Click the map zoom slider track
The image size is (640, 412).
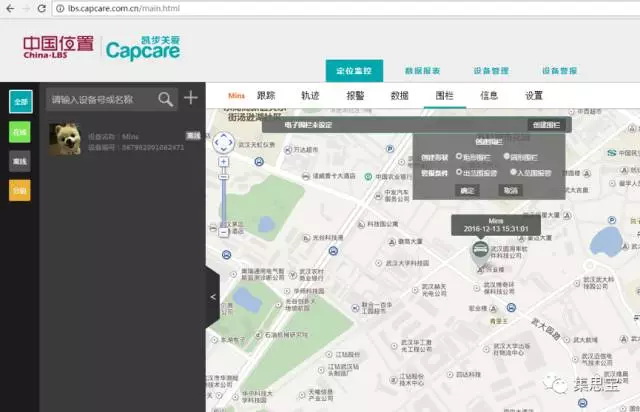tap(224, 195)
